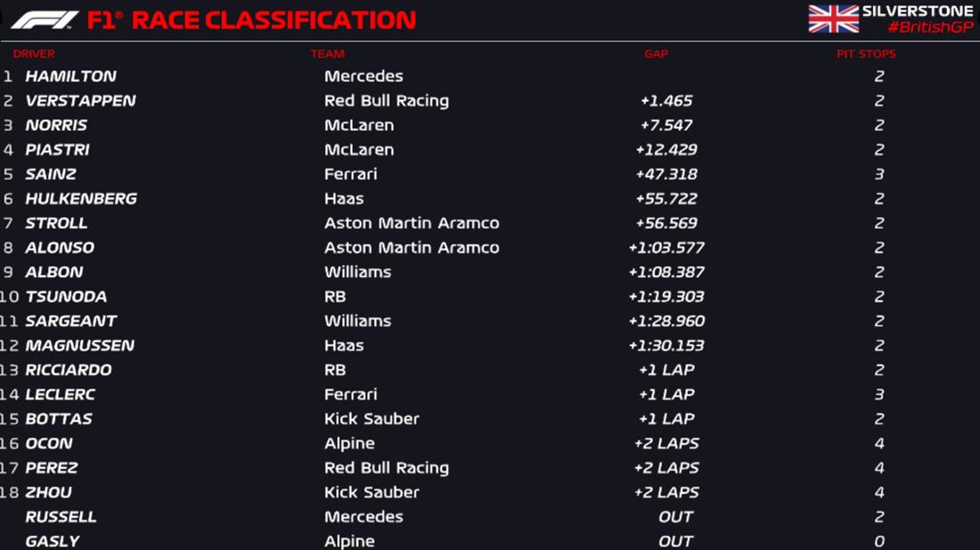This screenshot has height=550, width=980.
Task: Click GASLY's pit stops count
Action: click(879, 541)
